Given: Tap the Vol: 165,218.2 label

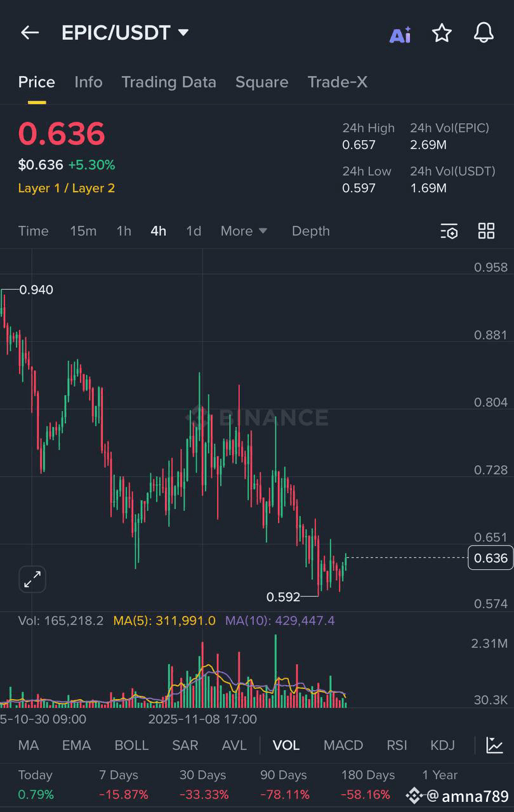Looking at the screenshot, I should tap(61, 620).
